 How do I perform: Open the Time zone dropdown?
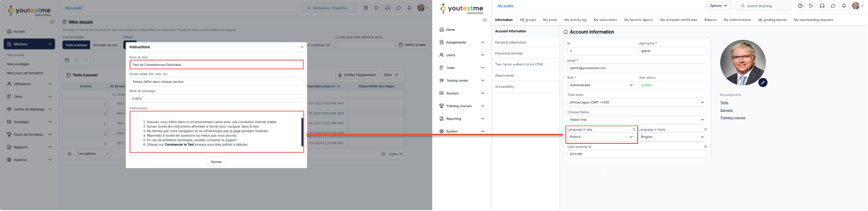point(637,103)
